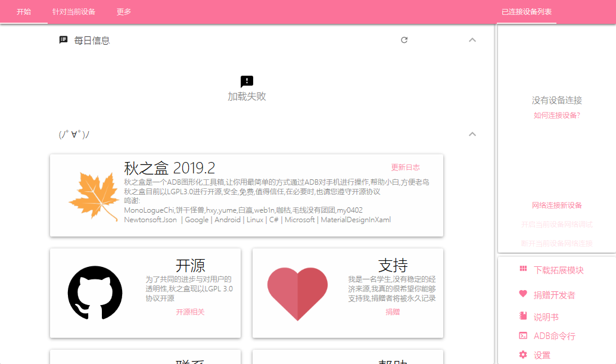Collapse the (/°∀°)/ section
Image resolution: width=616 pixels, height=364 pixels.
[472, 134]
